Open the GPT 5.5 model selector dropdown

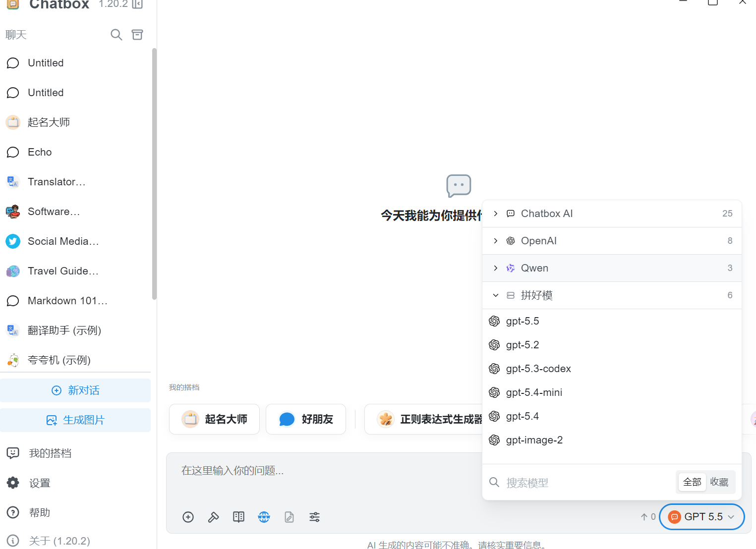coord(701,517)
